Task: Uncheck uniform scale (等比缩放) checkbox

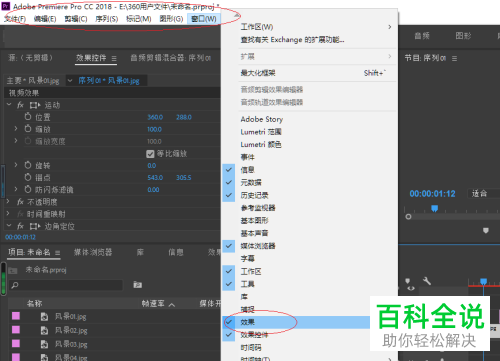Action: pos(150,154)
